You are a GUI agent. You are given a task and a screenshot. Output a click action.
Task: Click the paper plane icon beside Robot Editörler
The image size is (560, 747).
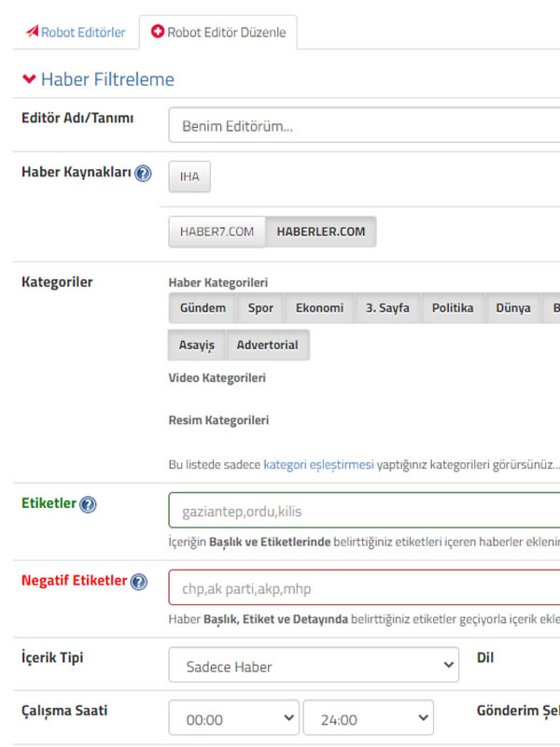click(x=32, y=32)
